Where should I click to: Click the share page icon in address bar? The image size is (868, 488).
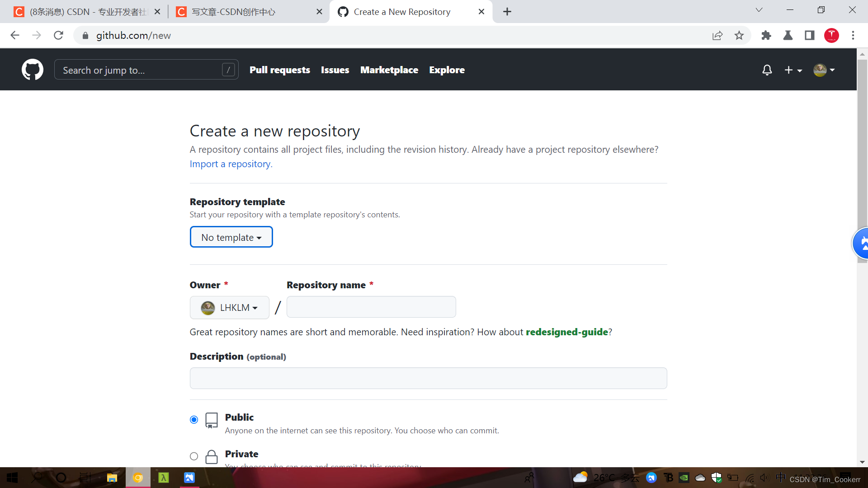pyautogui.click(x=717, y=35)
